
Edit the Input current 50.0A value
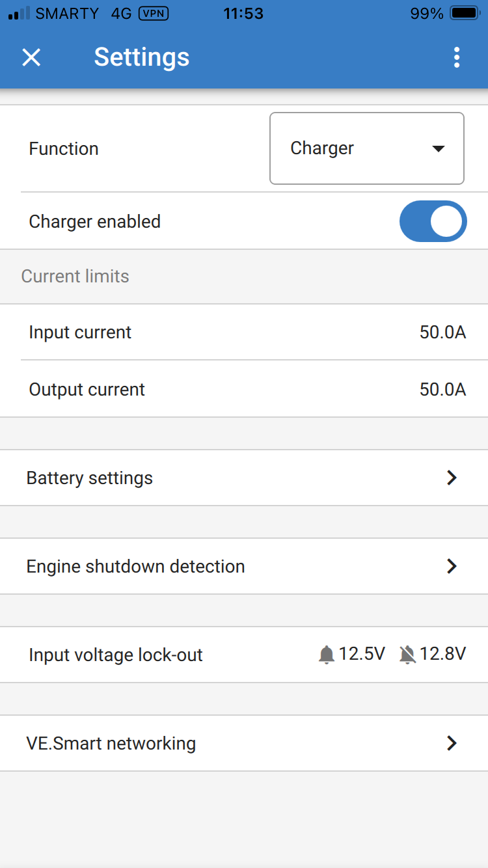point(442,332)
